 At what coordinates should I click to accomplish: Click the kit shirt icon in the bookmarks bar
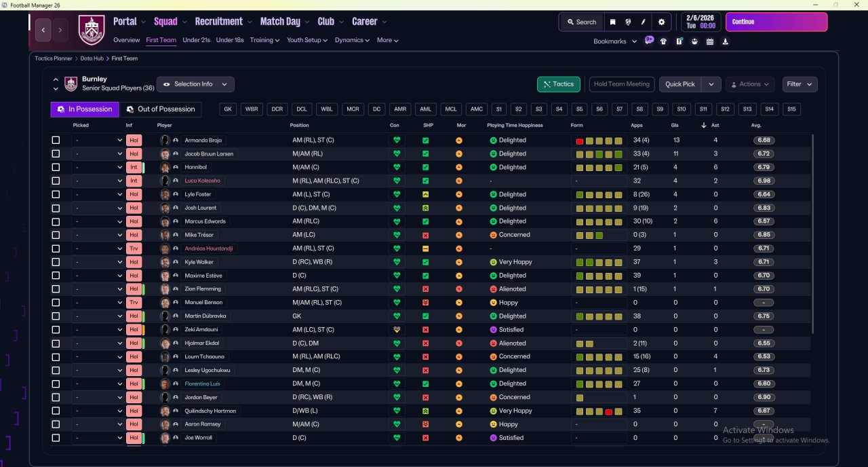663,41
